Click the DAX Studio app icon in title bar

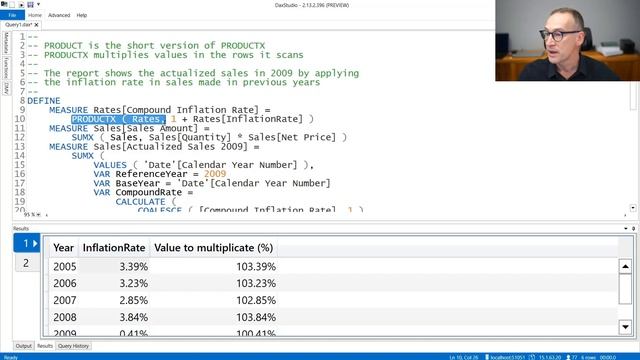4,4
